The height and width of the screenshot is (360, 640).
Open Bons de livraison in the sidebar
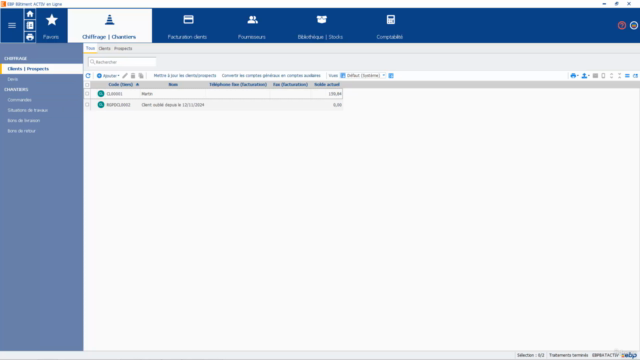(24, 121)
